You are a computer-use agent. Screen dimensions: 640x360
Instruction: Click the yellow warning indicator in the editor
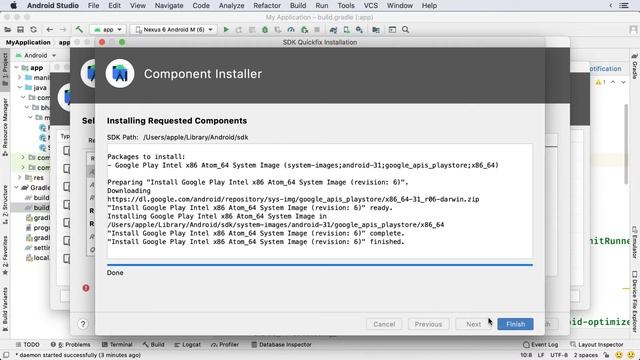click(x=600, y=82)
